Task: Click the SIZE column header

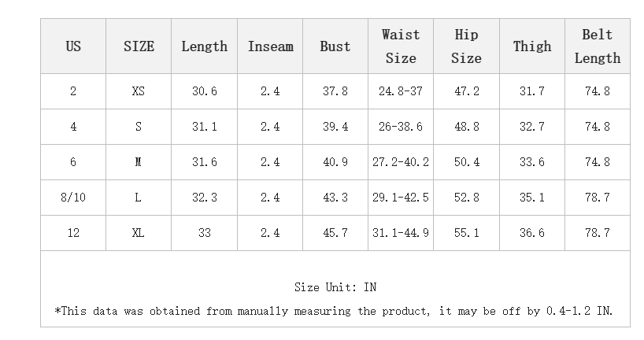Action: 139,46
